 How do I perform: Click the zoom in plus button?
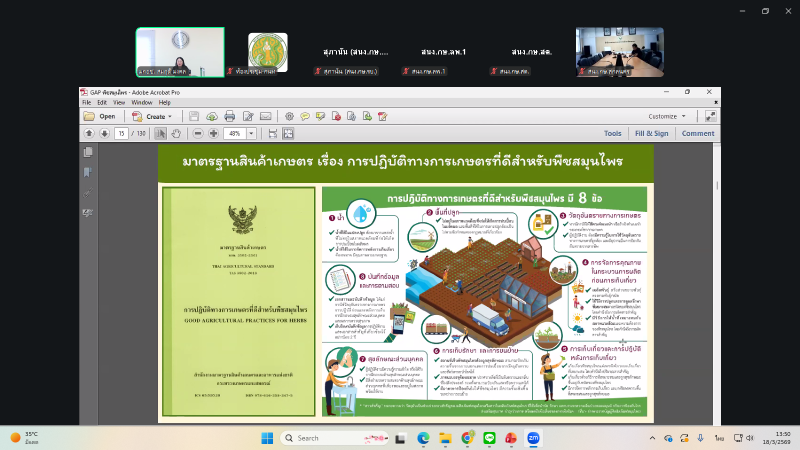[x=214, y=133]
